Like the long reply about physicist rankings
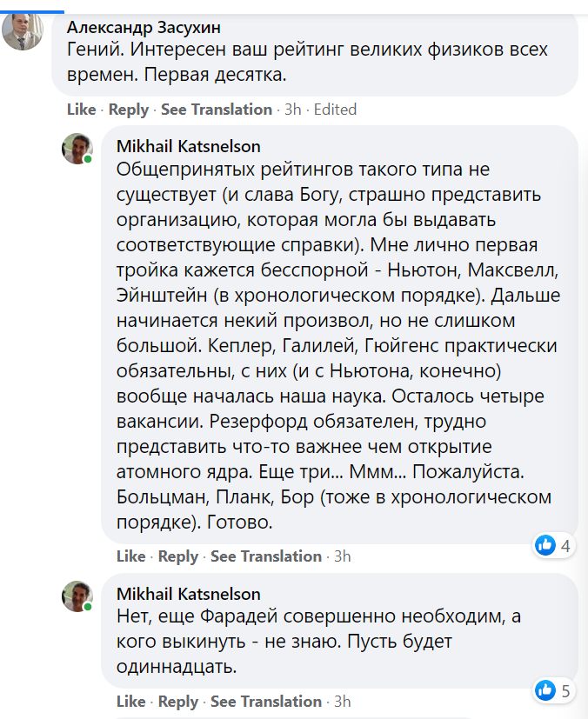Image resolution: width=588 pixels, height=719 pixels. coord(130,556)
